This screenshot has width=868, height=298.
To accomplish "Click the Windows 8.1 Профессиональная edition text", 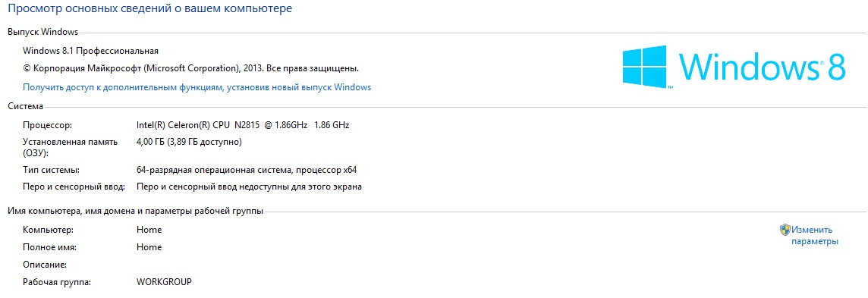I will (91, 51).
